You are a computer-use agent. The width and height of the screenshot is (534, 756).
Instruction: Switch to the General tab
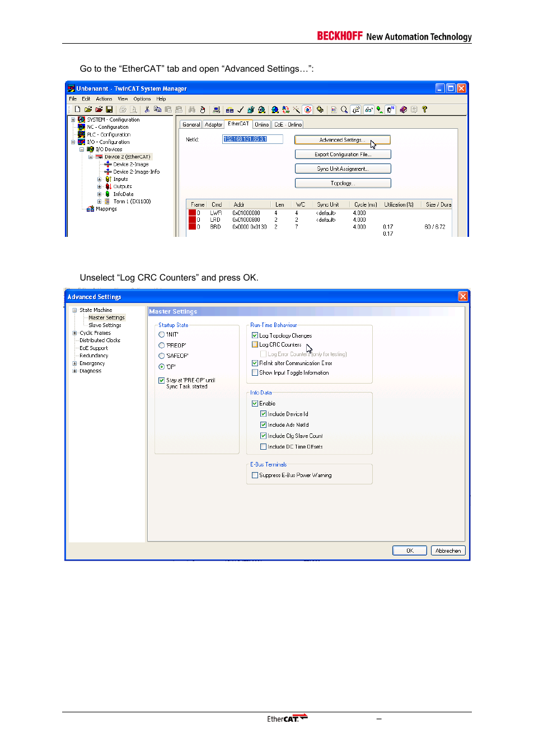coord(191,125)
